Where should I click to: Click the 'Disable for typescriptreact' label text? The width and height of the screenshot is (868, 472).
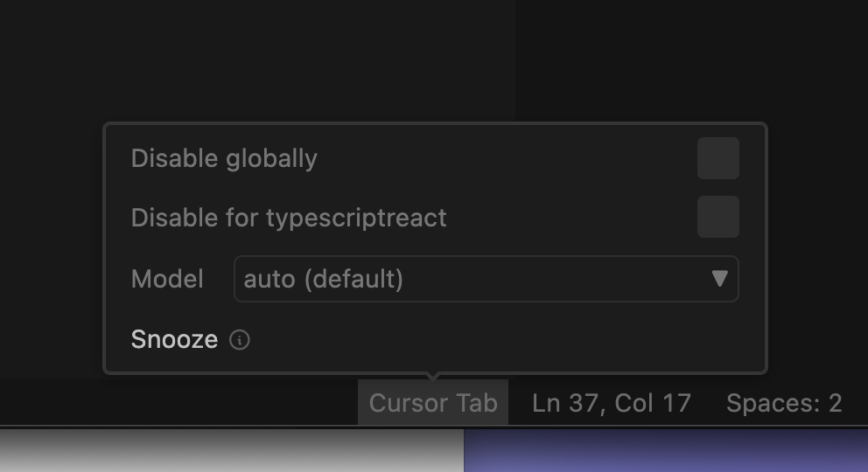coord(289,217)
